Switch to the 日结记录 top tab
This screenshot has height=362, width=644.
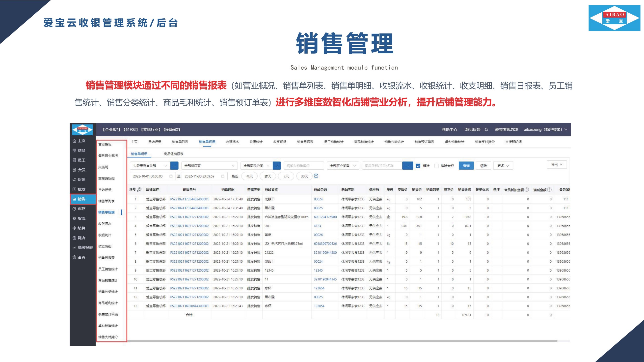point(155,142)
